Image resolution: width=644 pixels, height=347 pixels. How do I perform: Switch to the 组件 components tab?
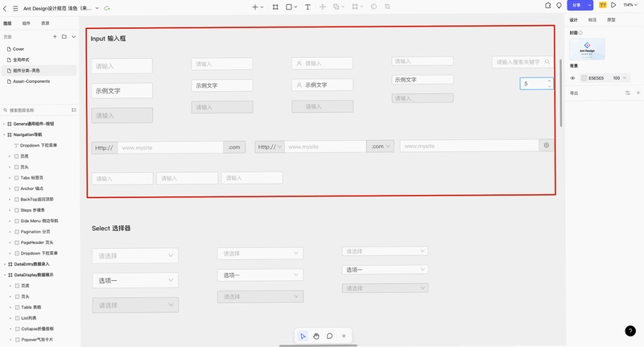27,23
